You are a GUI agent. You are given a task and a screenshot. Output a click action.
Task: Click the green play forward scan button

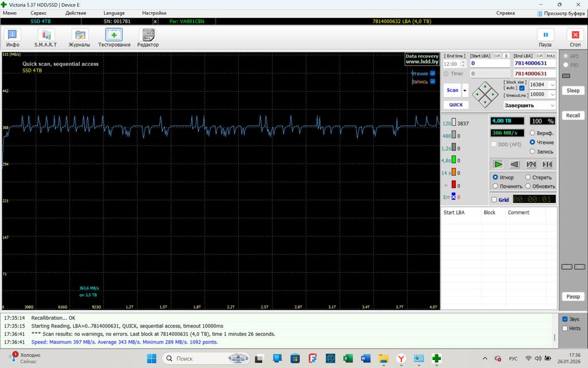tap(498, 164)
